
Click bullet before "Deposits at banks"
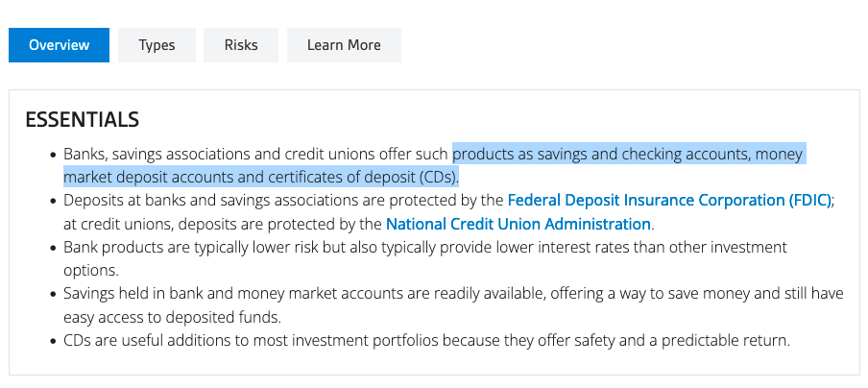[x=53, y=202]
